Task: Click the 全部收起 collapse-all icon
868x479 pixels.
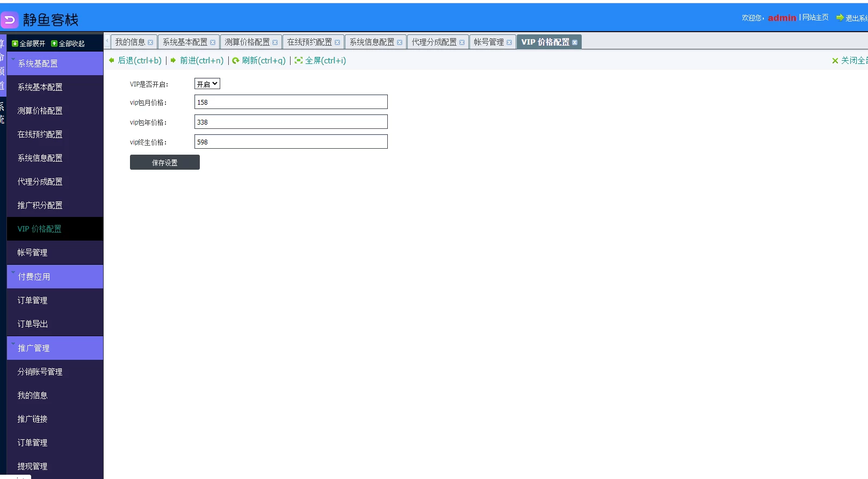Action: click(x=54, y=43)
